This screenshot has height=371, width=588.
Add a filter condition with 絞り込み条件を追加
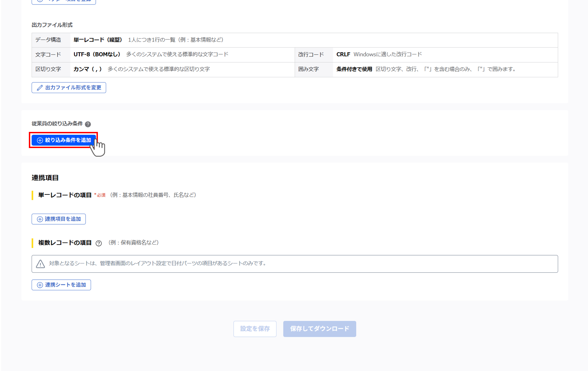[64, 140]
